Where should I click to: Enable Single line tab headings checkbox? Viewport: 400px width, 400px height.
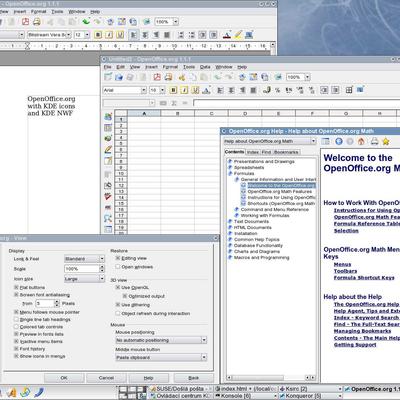pyautogui.click(x=16, y=319)
